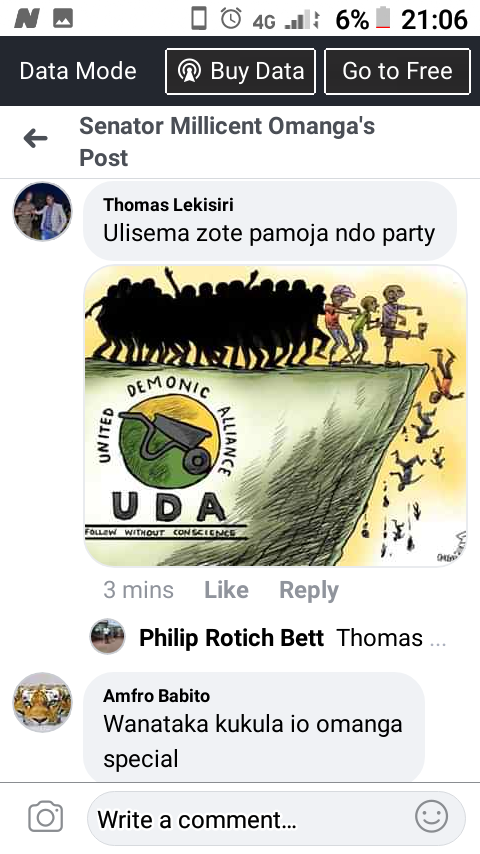Viewport: 480px width, 854px height.
Task: Tap the N notification icon in status bar
Action: point(27,19)
